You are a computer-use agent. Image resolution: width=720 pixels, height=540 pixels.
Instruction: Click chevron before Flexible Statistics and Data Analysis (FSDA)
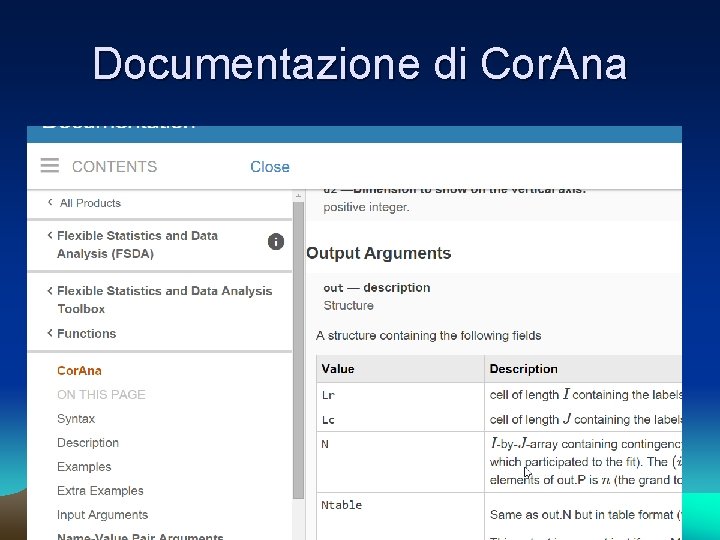pos(50,235)
